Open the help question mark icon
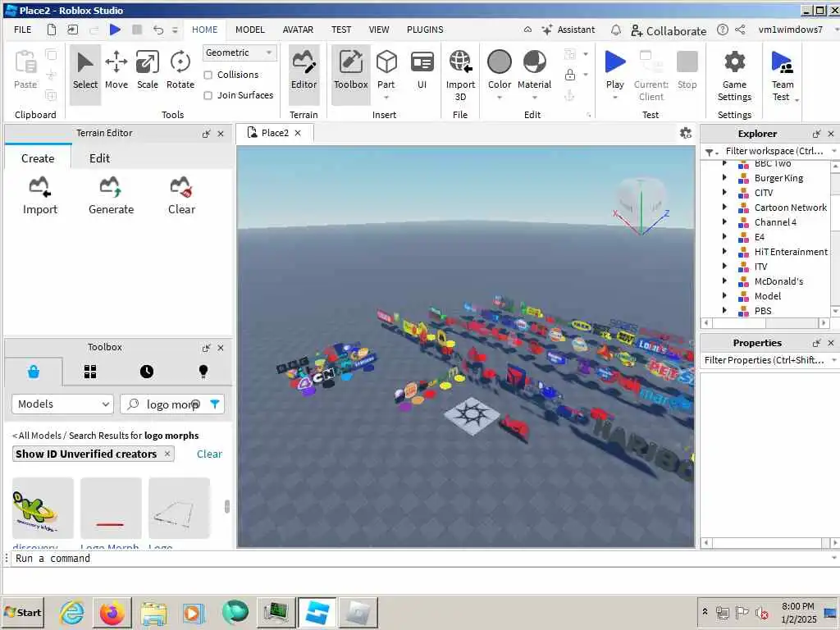The image size is (840, 630). pos(722,30)
